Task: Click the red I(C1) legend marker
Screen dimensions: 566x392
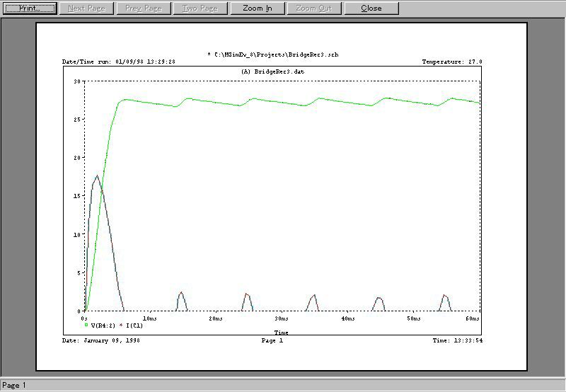Action: [122, 325]
